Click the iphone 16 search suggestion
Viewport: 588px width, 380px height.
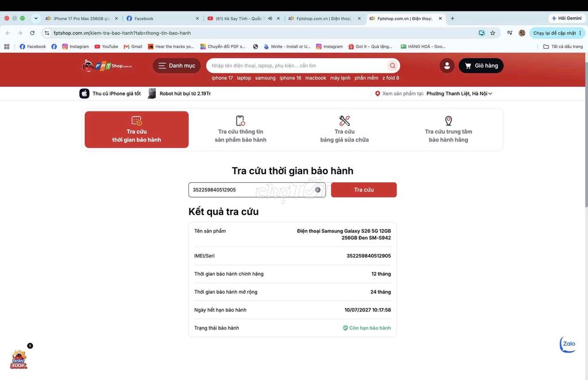[290, 78]
